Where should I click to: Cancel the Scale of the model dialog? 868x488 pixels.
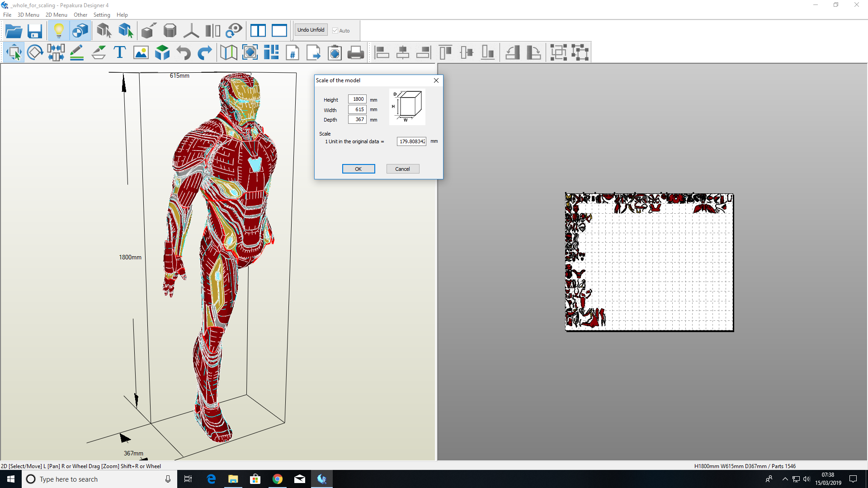403,169
